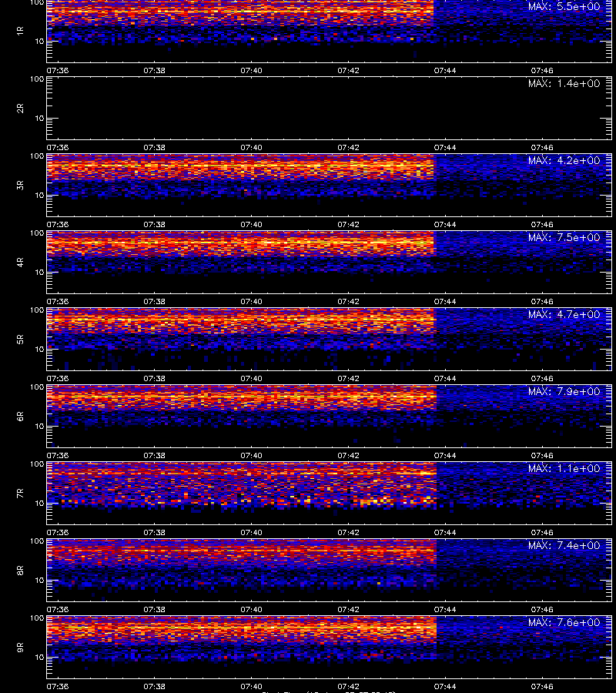Click the empty 2R spectrogram panel
616x693 pixels.
coord(329,109)
